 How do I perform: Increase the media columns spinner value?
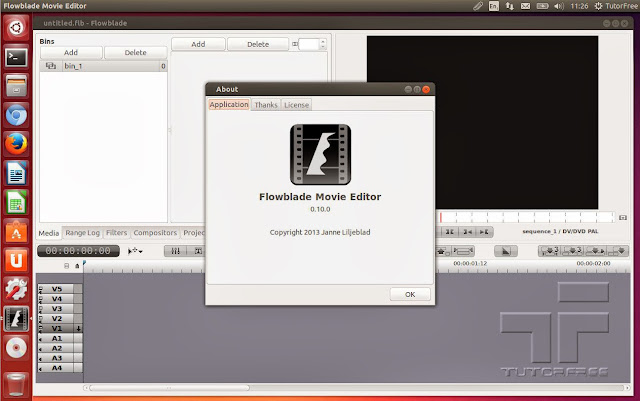(x=323, y=41)
